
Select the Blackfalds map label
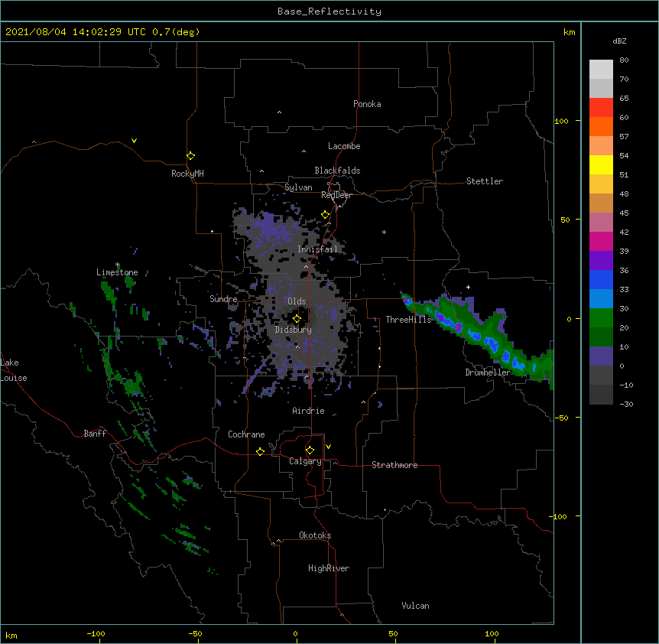pos(337,171)
